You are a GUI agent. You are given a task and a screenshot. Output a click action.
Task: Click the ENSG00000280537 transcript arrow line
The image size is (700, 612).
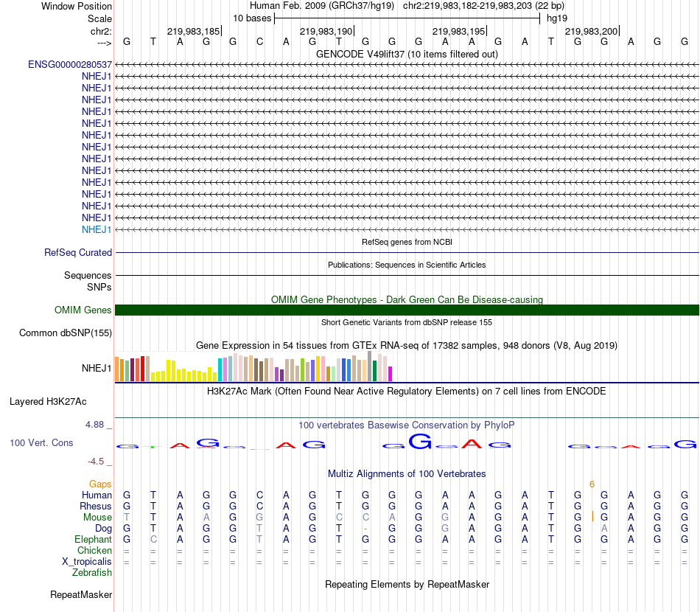(407, 65)
